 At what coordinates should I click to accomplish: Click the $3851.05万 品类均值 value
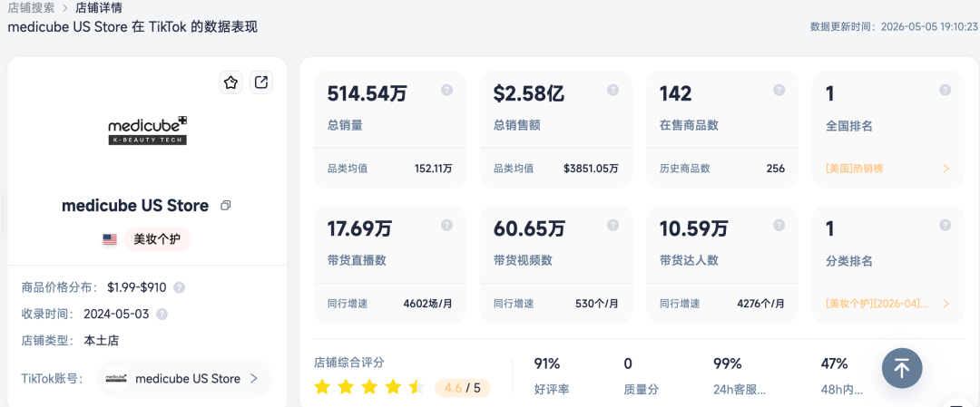pyautogui.click(x=591, y=169)
